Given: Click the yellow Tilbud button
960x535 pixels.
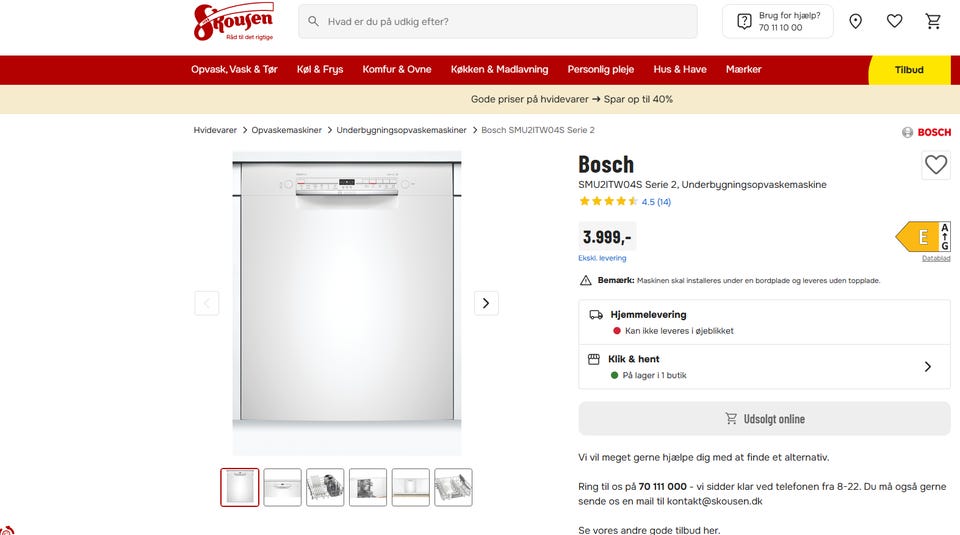Looking at the screenshot, I should point(909,70).
